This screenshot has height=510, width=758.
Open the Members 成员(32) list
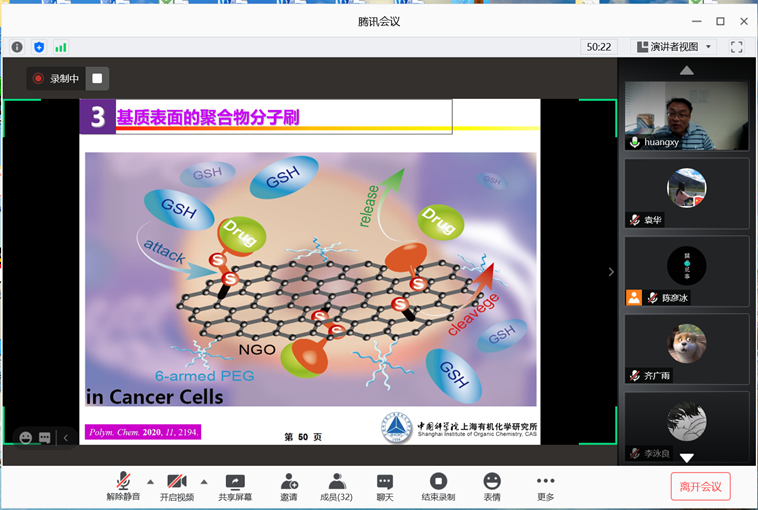(x=336, y=487)
